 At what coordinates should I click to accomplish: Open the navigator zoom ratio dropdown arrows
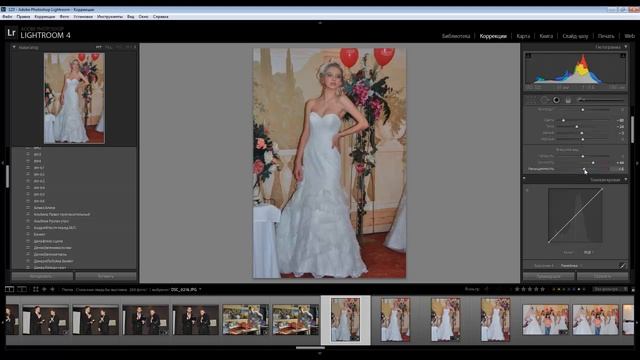[x=135, y=47]
